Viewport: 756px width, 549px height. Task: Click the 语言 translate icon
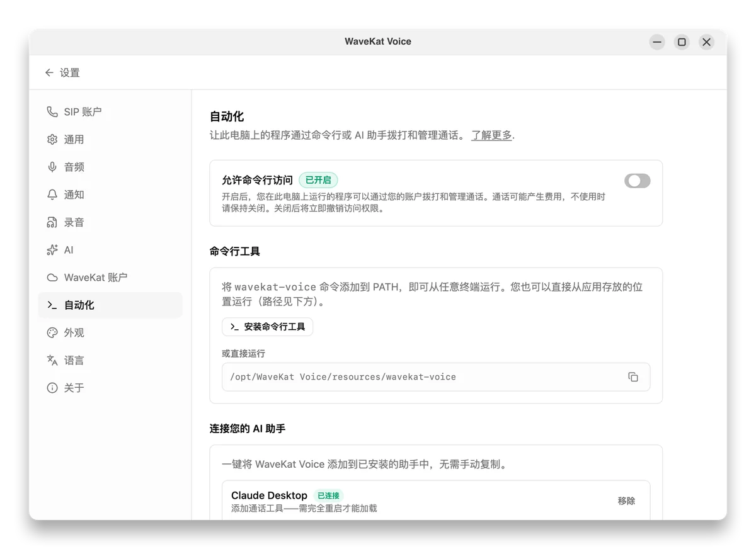[x=52, y=360]
